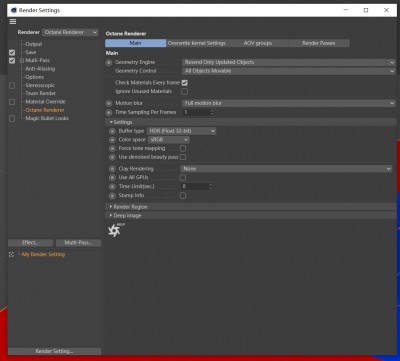Open the Render Passes tab

tap(319, 43)
